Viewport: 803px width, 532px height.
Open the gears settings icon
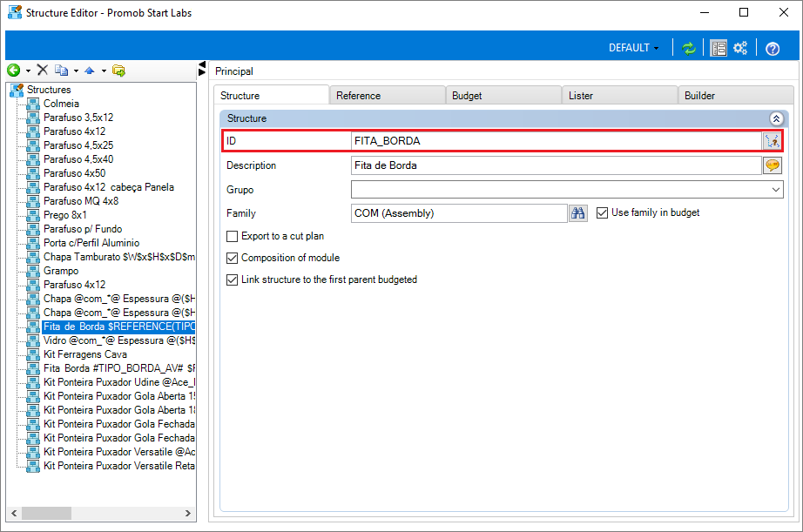click(x=740, y=48)
